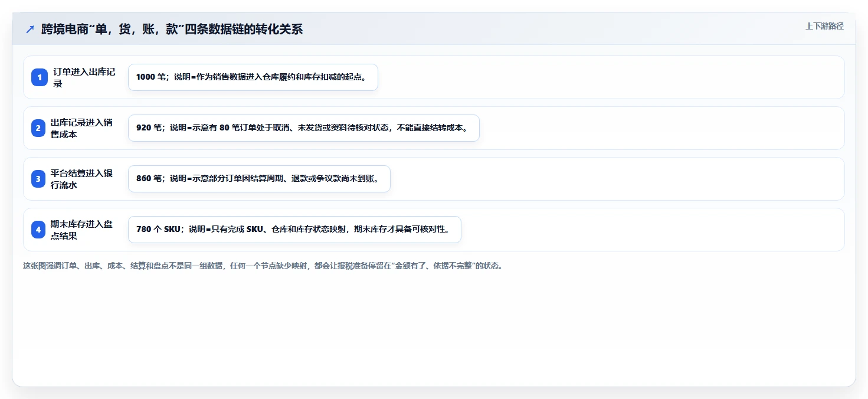
Task: Click the arrow icon beside the title
Action: [x=30, y=29]
